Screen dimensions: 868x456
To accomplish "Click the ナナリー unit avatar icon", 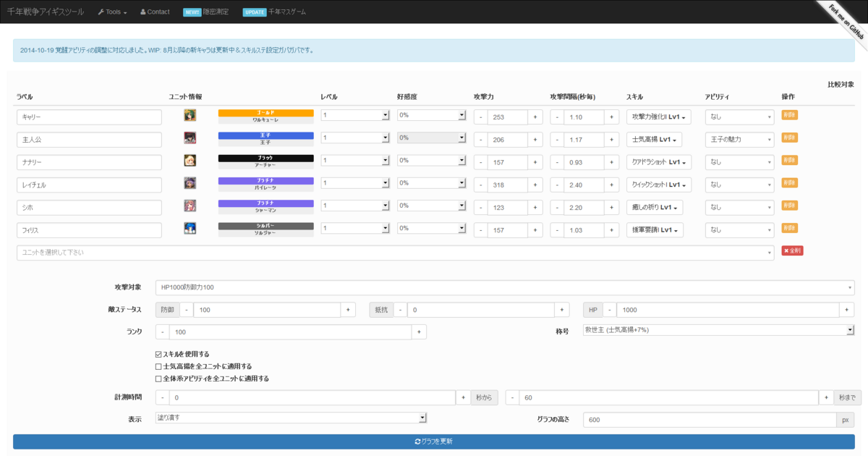I will (190, 160).
